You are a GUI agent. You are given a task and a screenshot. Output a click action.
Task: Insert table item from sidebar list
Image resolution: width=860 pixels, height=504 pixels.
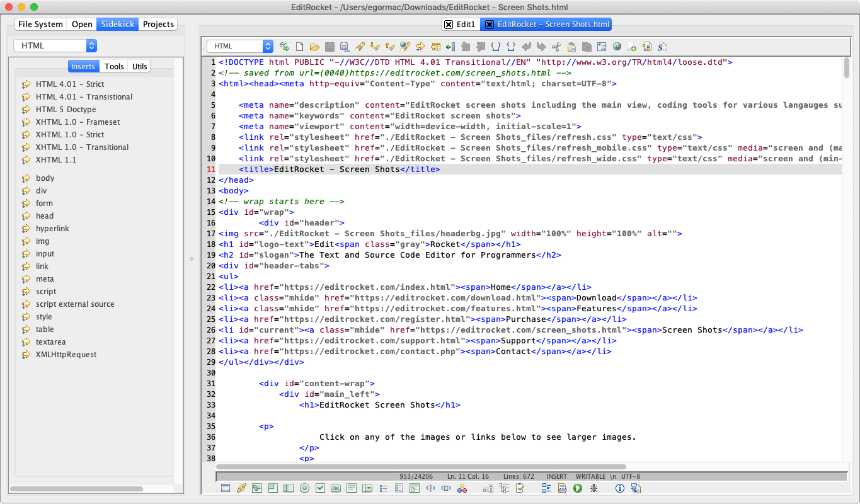pos(45,329)
